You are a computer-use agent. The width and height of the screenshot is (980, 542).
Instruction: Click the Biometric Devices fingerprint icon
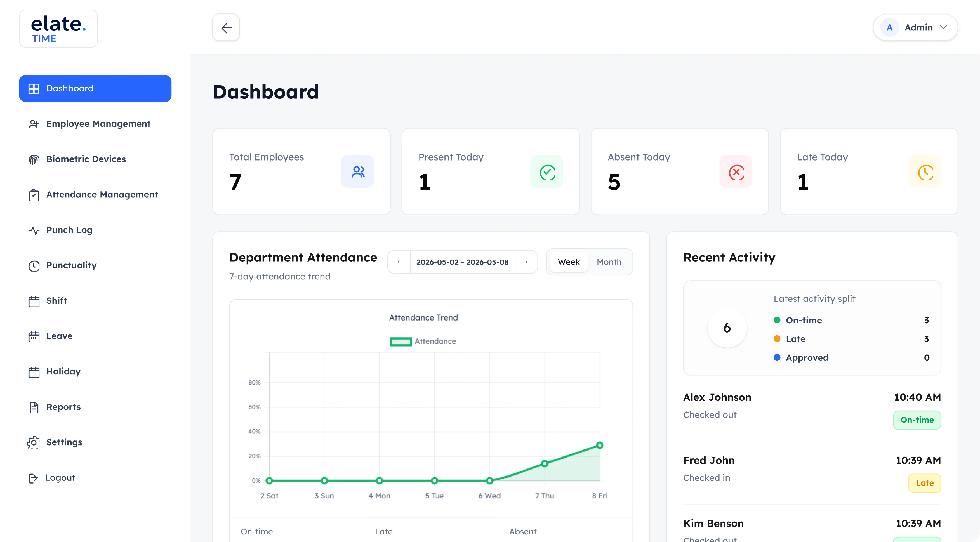[34, 159]
